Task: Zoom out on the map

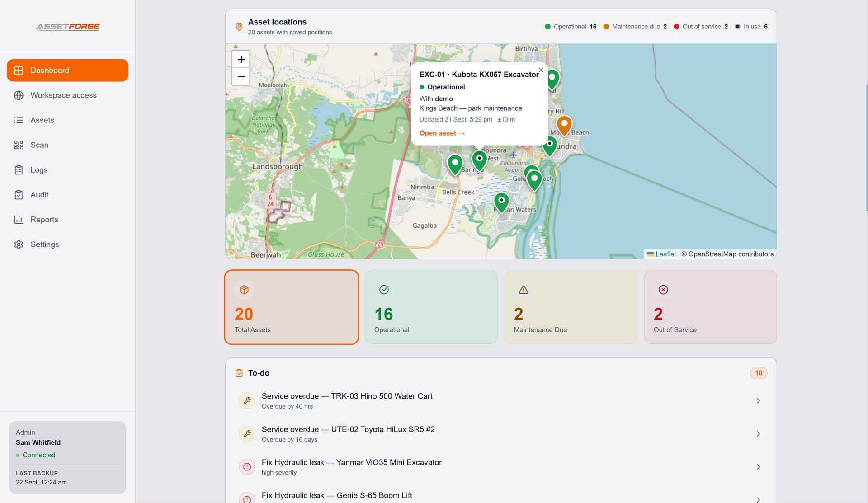Action: click(241, 76)
